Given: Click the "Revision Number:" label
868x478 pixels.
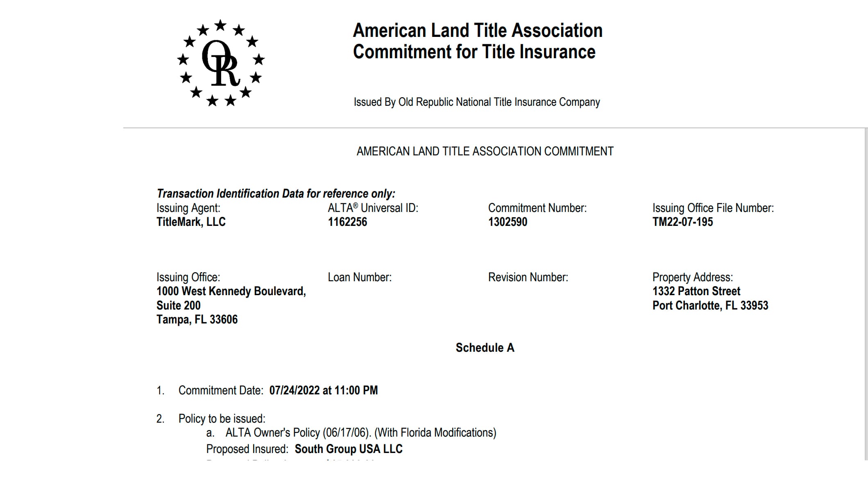Looking at the screenshot, I should 528,278.
